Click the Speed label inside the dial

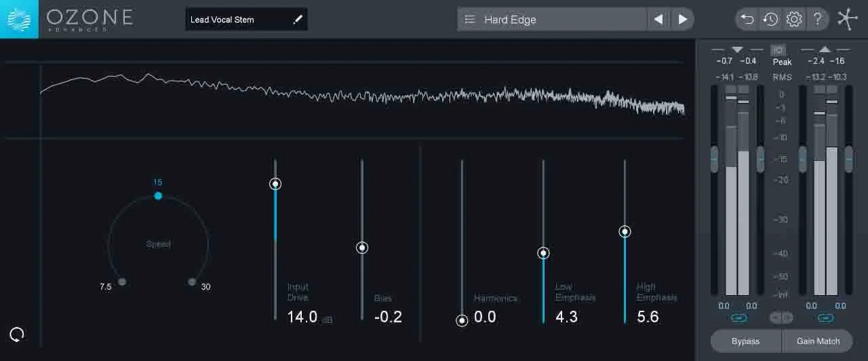(159, 244)
